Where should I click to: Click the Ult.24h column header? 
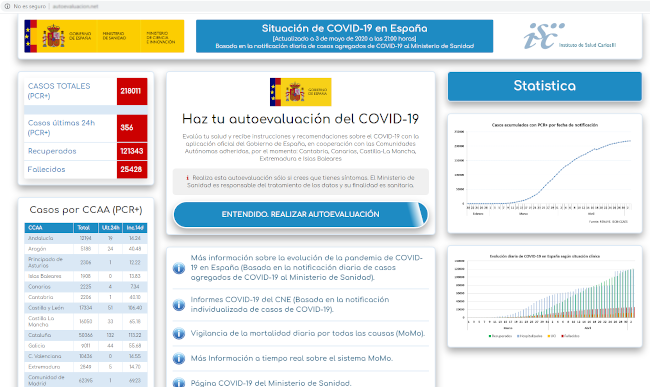tap(110, 227)
